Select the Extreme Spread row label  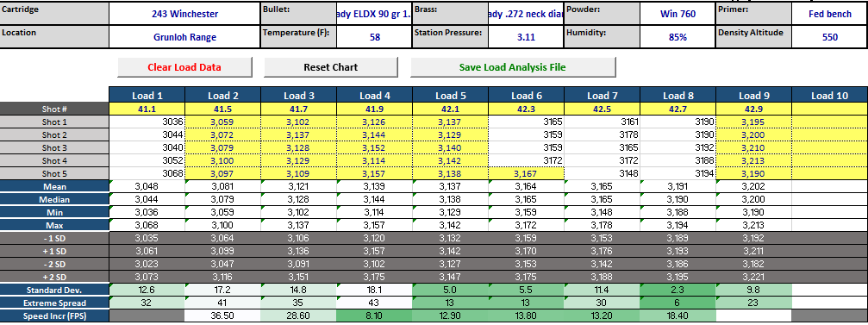[x=54, y=303]
